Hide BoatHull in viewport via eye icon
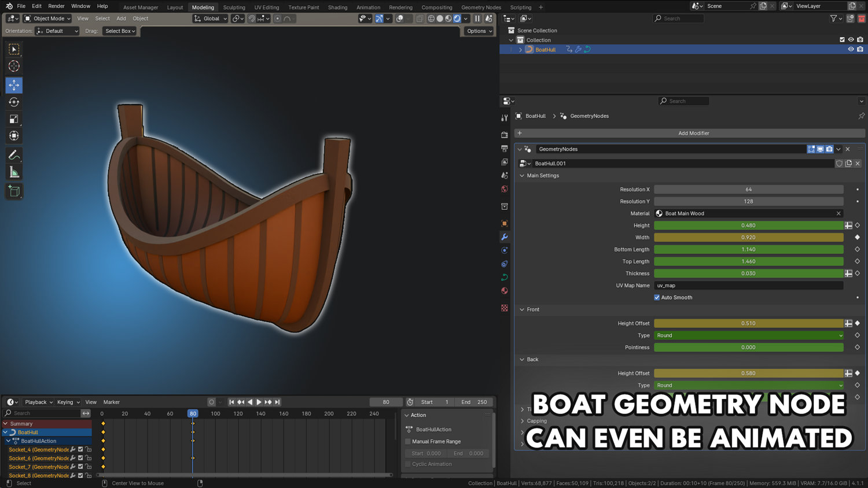This screenshot has width=868, height=488. click(x=851, y=50)
